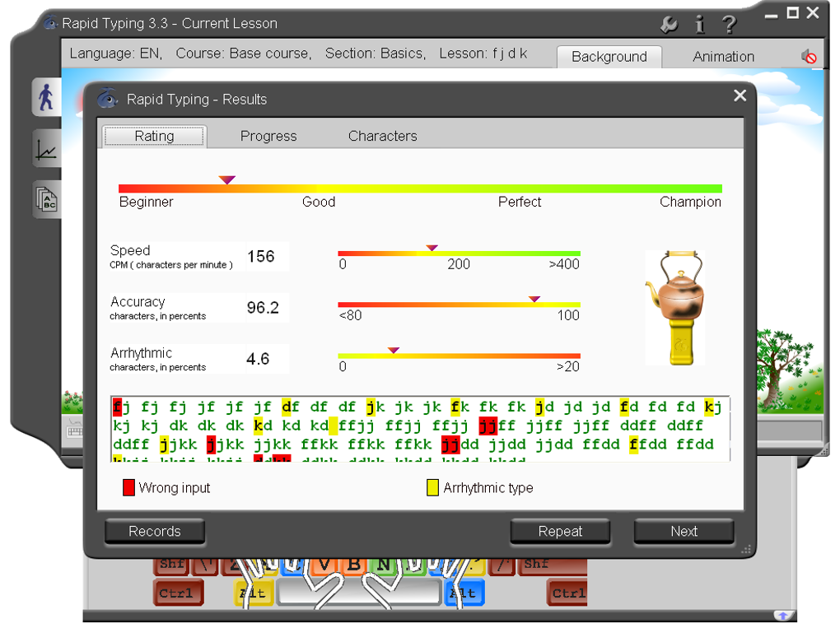The image size is (840, 642).
Task: Click the right blue Alt key on virtual keyboard
Action: 465,593
